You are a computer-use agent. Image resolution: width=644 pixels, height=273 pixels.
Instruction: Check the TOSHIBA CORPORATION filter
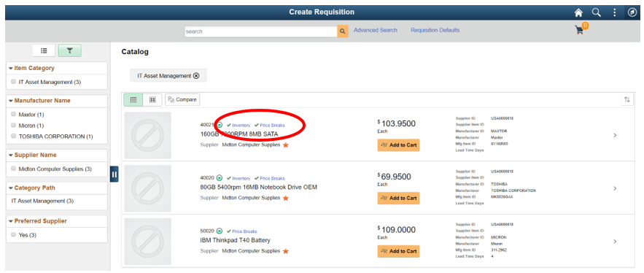point(14,136)
